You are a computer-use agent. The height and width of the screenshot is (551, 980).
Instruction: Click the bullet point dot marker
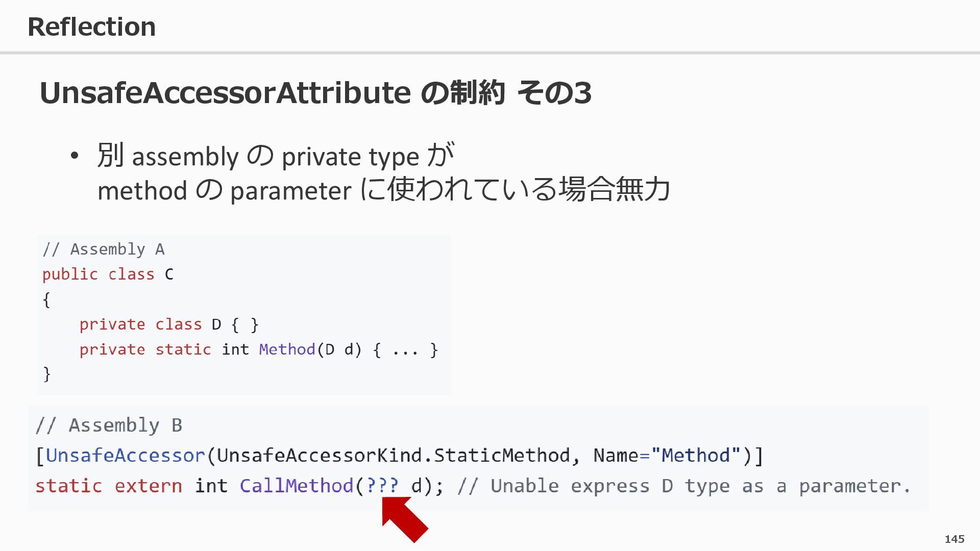[75, 156]
